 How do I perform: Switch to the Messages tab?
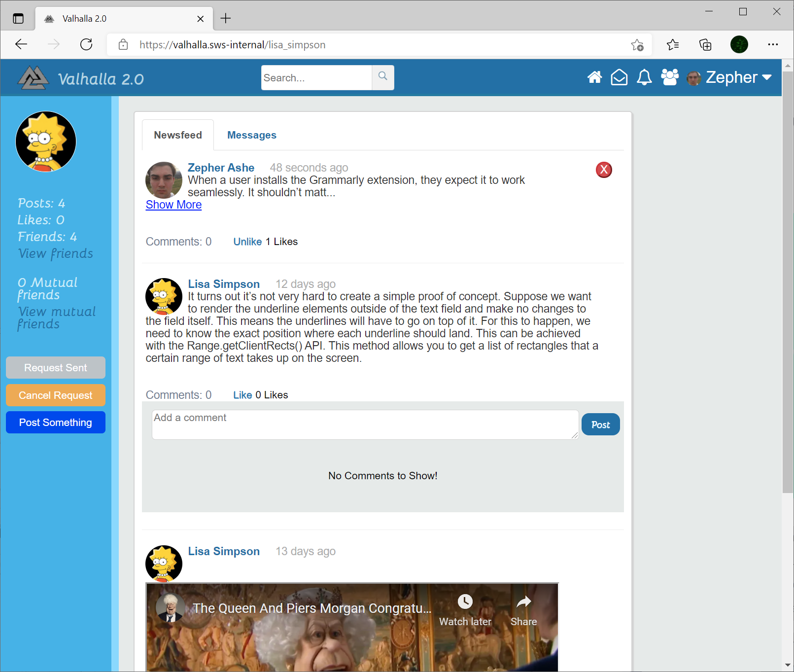click(x=252, y=135)
